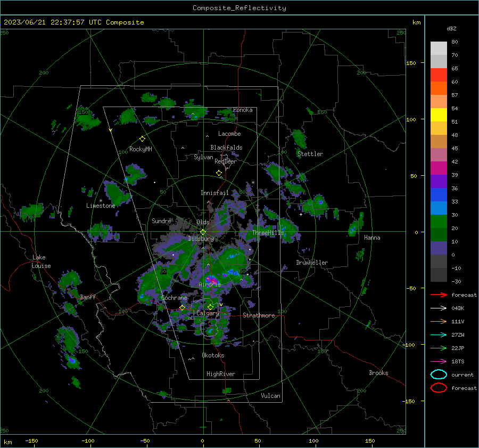
Task: Click the Hanna label
Action: click(372, 238)
